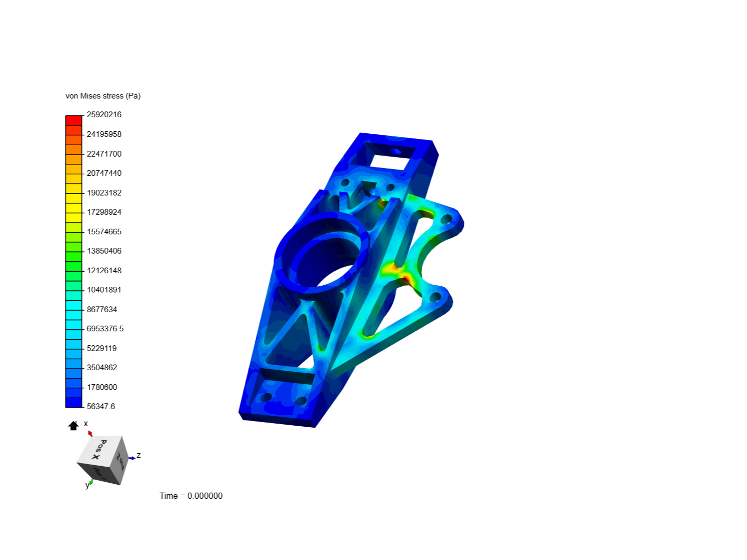Click the legend value 17298924
The image size is (747, 560).
104,212
